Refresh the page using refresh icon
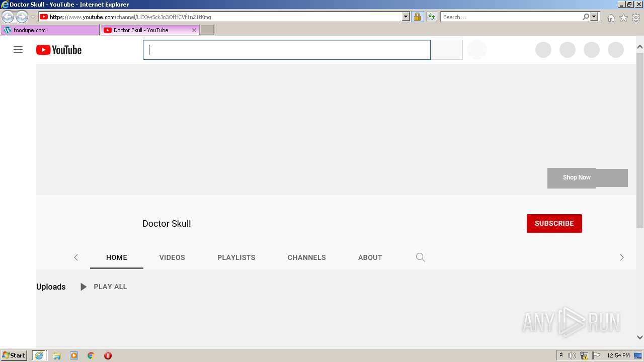Viewport: 644px width, 362px height. click(x=431, y=17)
